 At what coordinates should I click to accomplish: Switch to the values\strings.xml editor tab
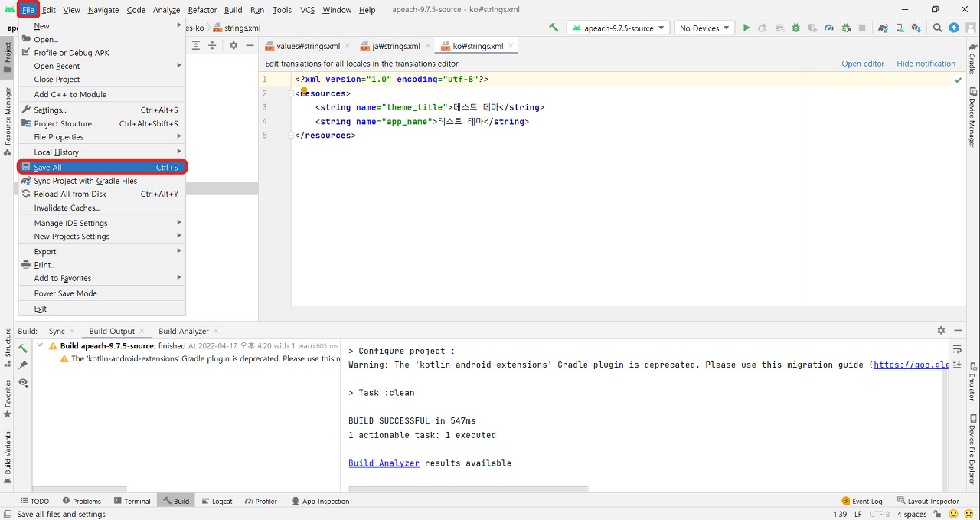308,46
